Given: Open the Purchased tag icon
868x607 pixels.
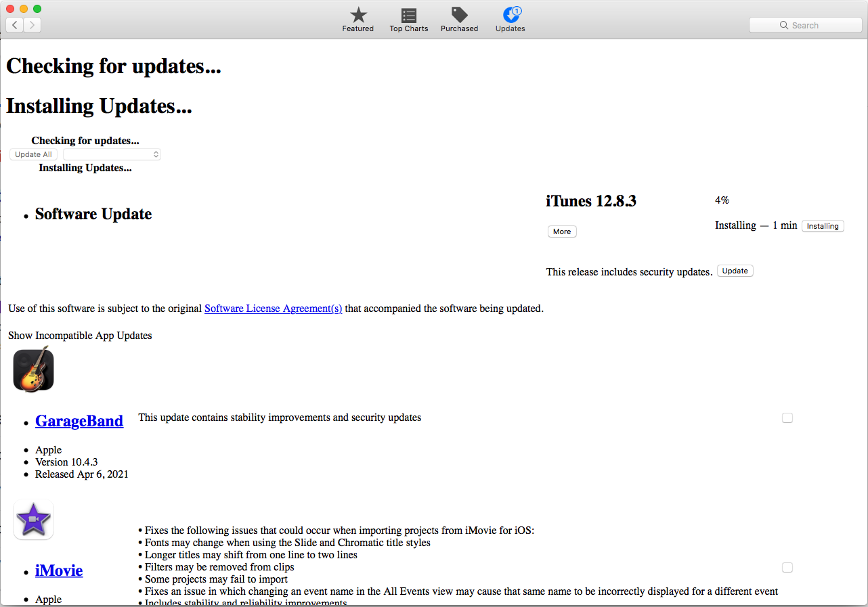Looking at the screenshot, I should (460, 16).
